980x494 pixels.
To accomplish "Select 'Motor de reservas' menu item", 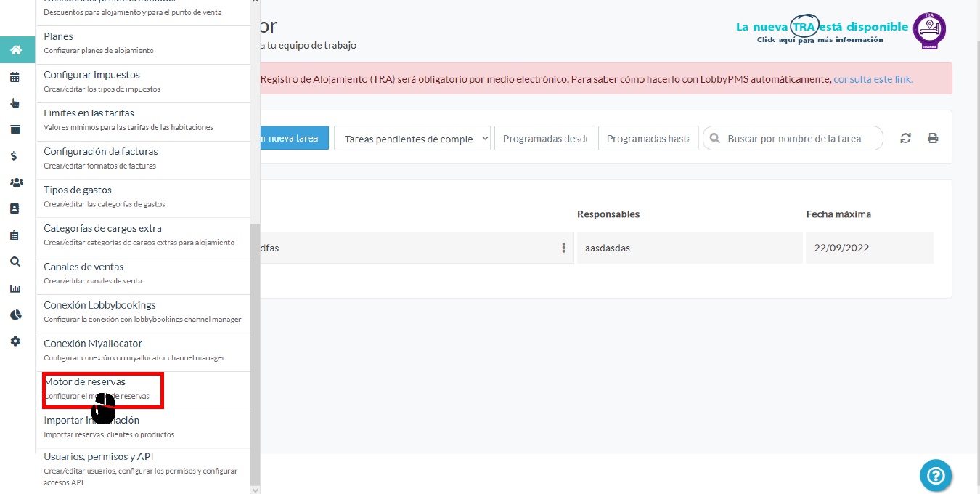I will pyautogui.click(x=102, y=389).
